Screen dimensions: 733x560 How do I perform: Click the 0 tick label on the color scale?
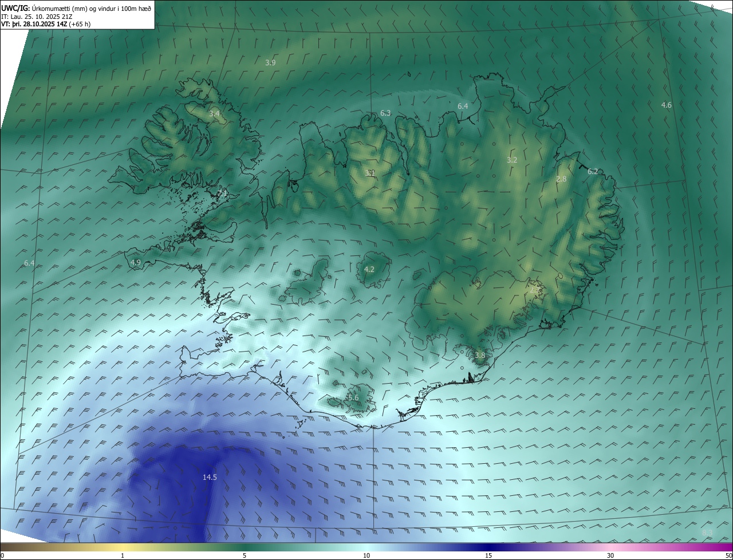pyautogui.click(x=2, y=555)
